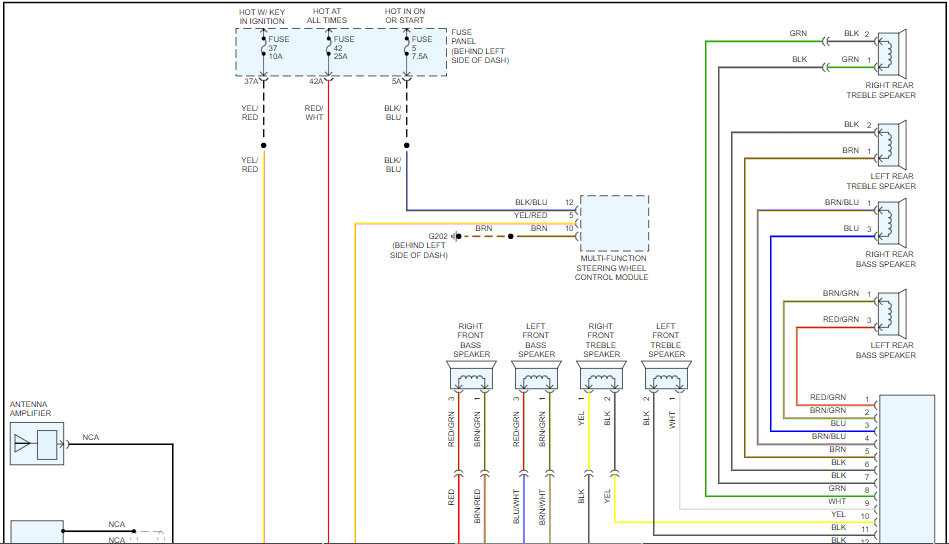Viewport: 949px width, 544px height.
Task: Click the Fuse 37 10A fuse symbol
Action: tap(264, 47)
